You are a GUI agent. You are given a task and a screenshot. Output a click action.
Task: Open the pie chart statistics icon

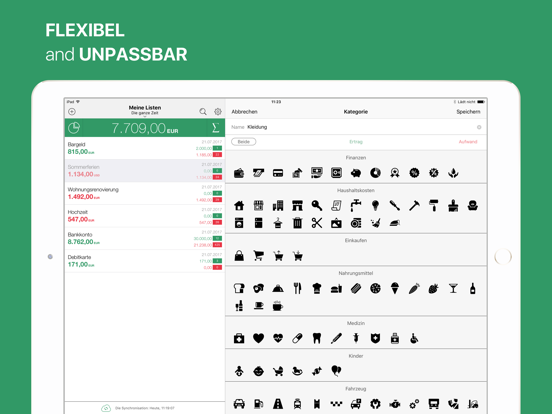(74, 128)
